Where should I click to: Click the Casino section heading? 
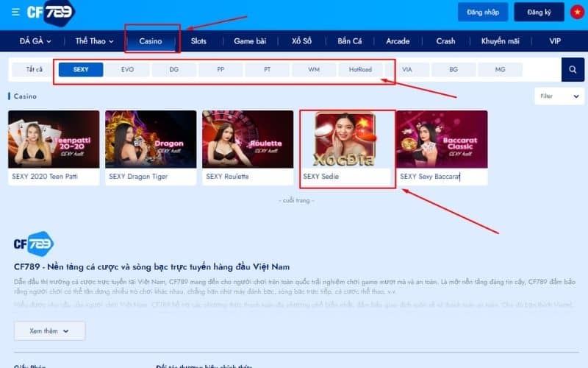25,96
